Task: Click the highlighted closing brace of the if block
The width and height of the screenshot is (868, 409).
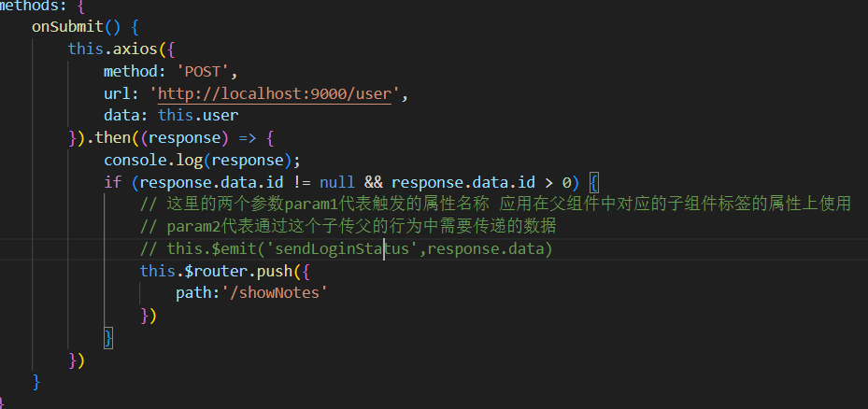Action: [108, 338]
